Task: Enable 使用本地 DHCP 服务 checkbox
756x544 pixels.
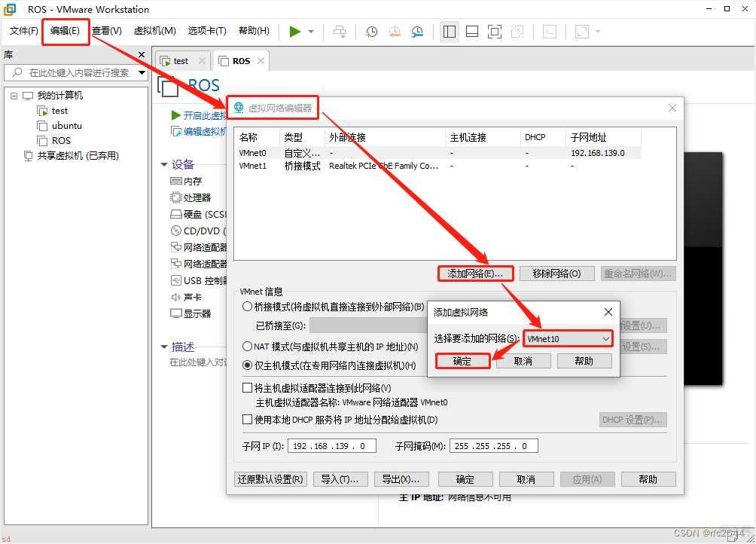Action: (x=247, y=420)
